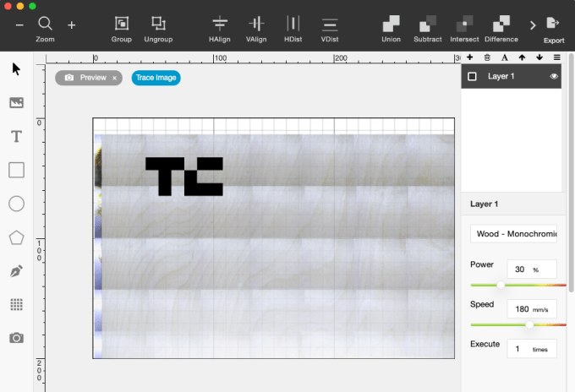Apply Difference boolean operation
Screen dimensions: 575x392
tap(501, 29)
